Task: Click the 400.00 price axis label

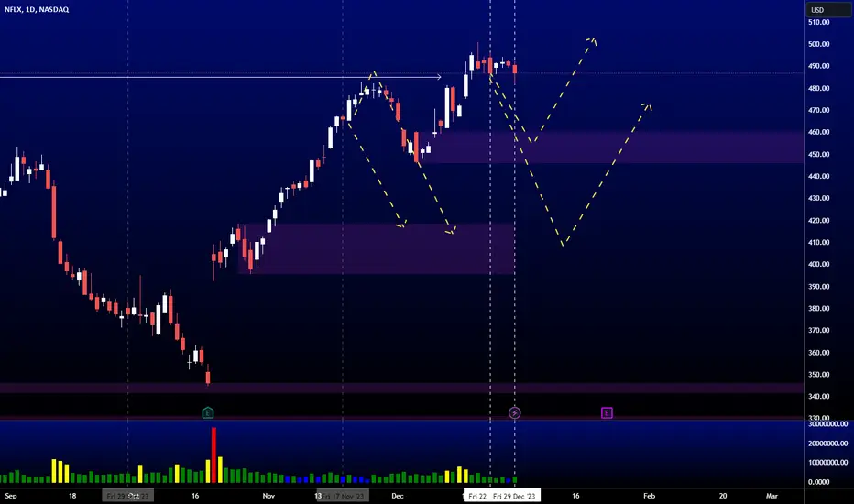Action: click(818, 264)
